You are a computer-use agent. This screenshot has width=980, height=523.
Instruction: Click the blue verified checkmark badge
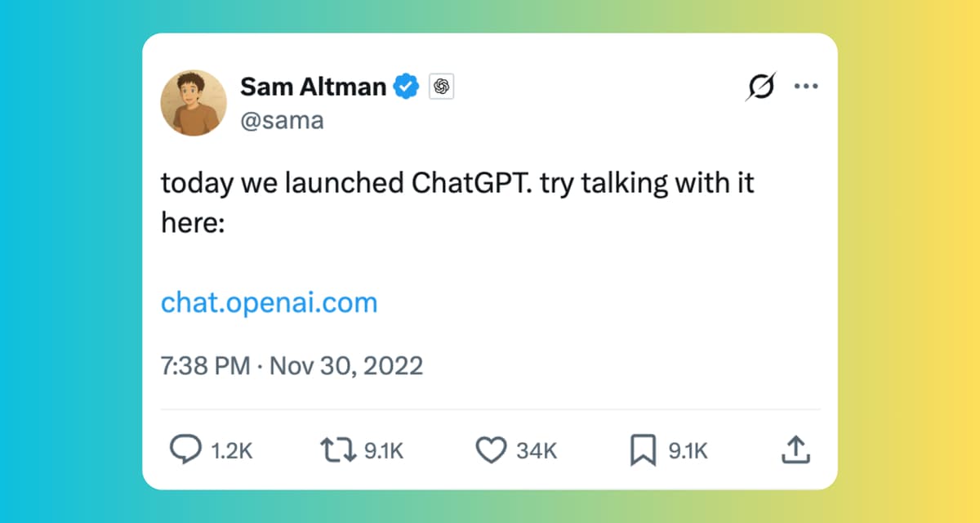406,86
